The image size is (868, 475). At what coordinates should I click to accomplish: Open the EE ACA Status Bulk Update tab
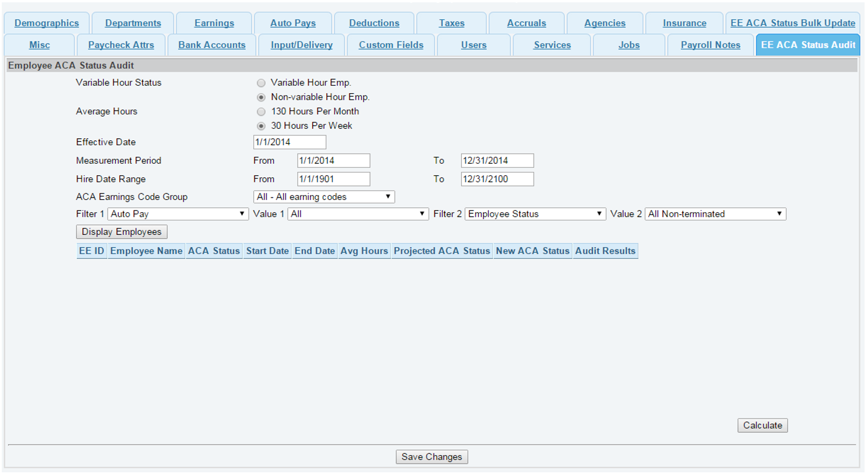(793, 23)
